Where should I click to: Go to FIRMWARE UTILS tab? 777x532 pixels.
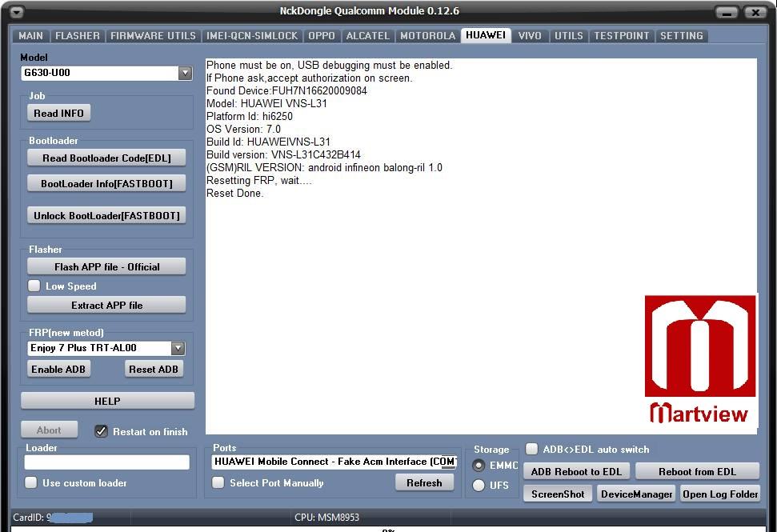(153, 36)
